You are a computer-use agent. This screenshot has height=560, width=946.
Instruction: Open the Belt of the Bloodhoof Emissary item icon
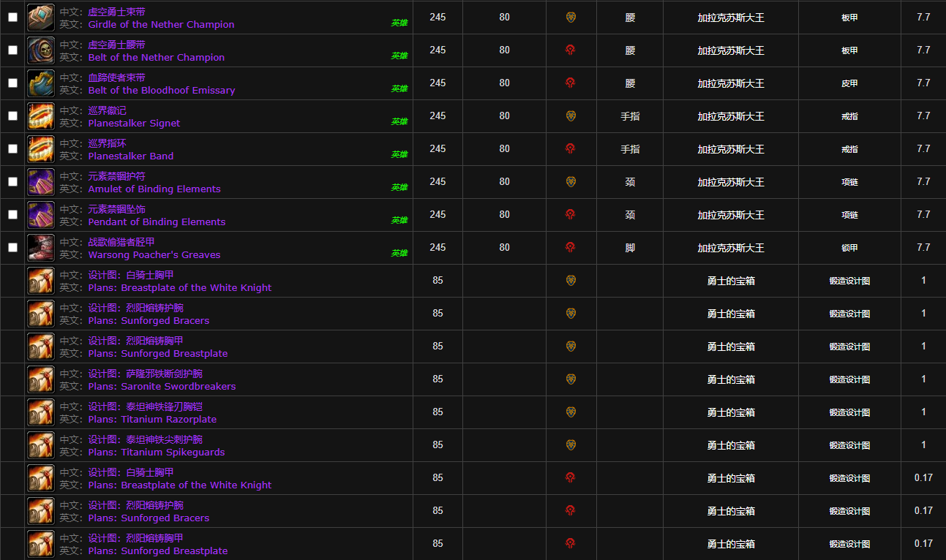41,83
